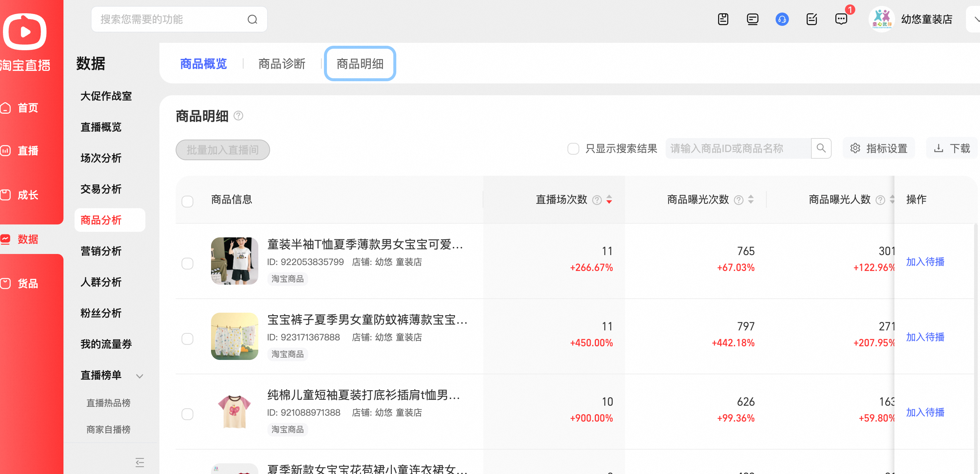This screenshot has width=980, height=474.
Task: Enable 只显示搜索结果 checkbox
Action: [x=573, y=148]
